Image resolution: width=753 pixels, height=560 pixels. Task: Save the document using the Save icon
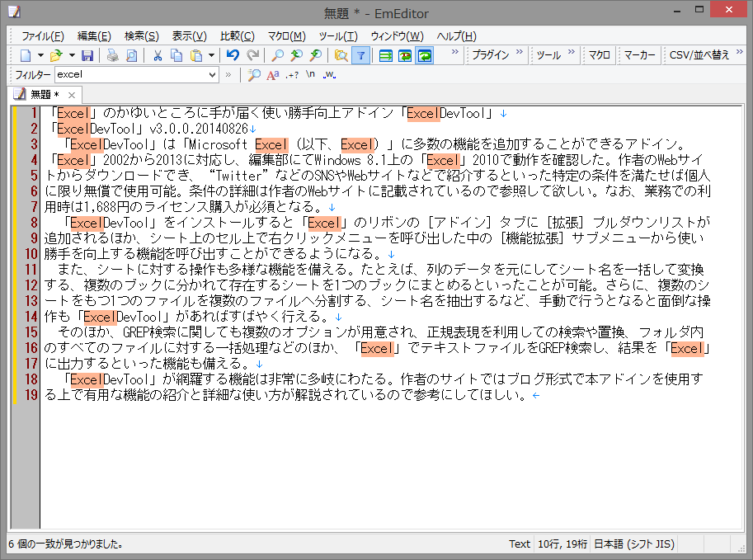tap(87, 54)
